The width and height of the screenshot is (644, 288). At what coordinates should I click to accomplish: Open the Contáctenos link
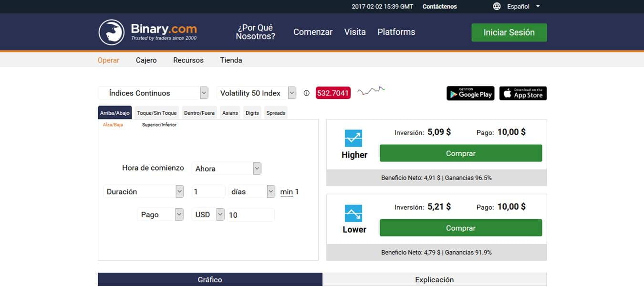click(x=439, y=7)
